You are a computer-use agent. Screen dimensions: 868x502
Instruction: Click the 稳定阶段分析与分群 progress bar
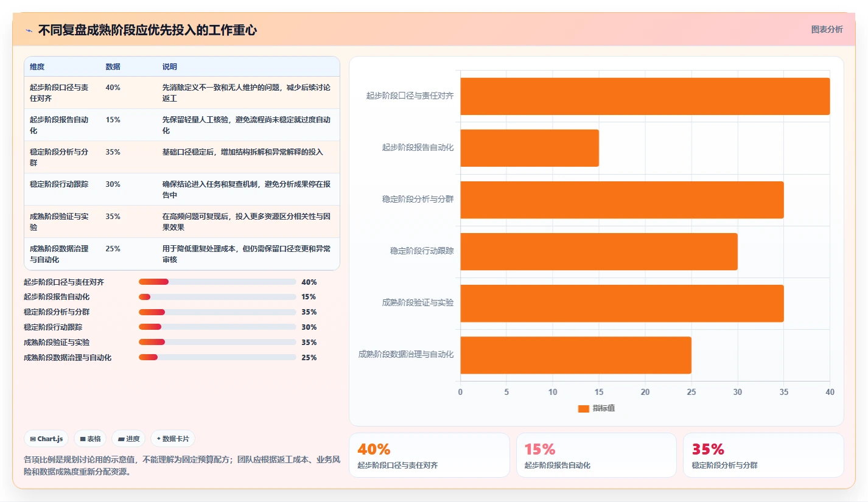(217, 312)
